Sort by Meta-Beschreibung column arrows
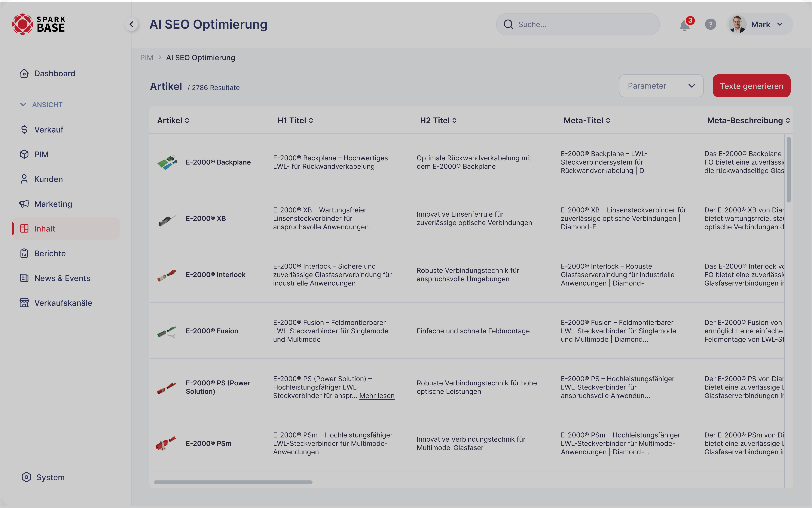The image size is (812, 508). point(787,120)
